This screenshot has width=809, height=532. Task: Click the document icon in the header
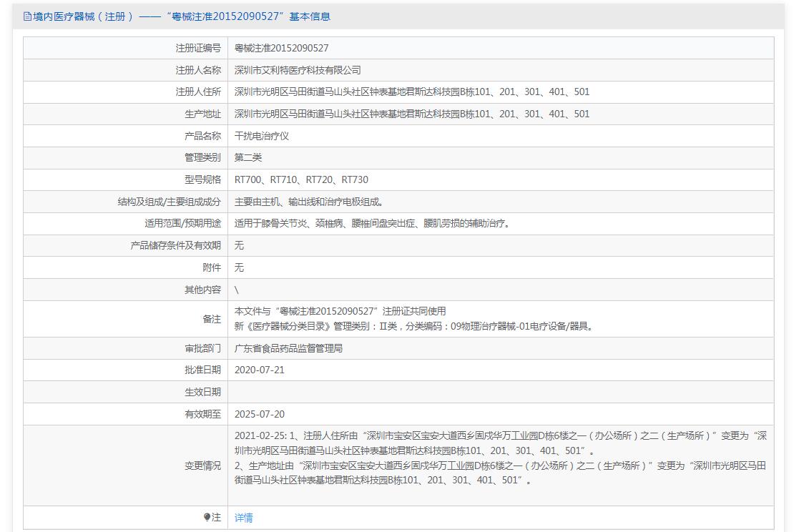pos(27,16)
